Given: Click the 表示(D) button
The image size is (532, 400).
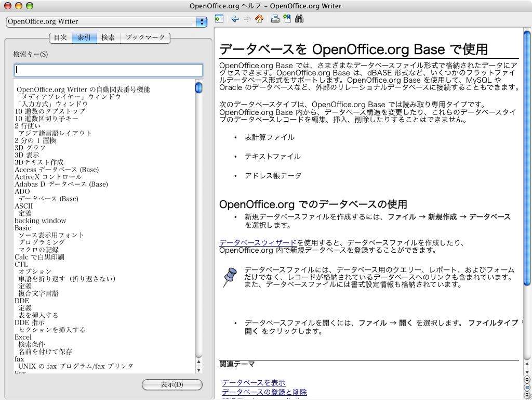Looking at the screenshot, I should pos(172,384).
